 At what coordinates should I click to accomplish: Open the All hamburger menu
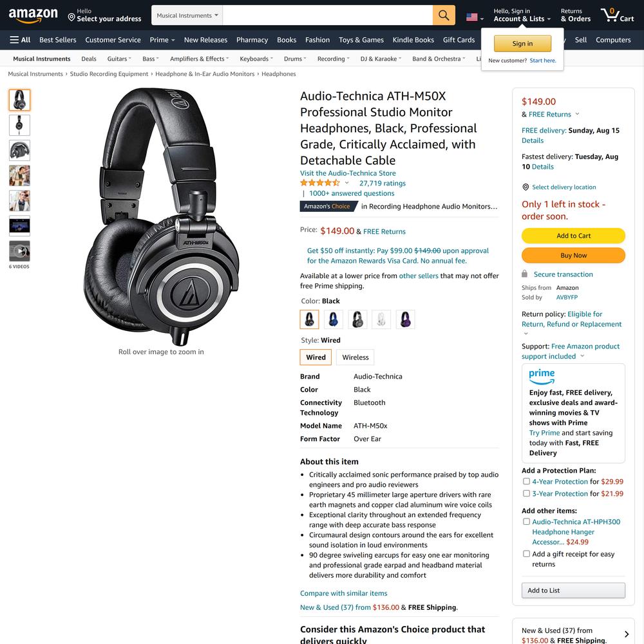pyautogui.click(x=20, y=40)
